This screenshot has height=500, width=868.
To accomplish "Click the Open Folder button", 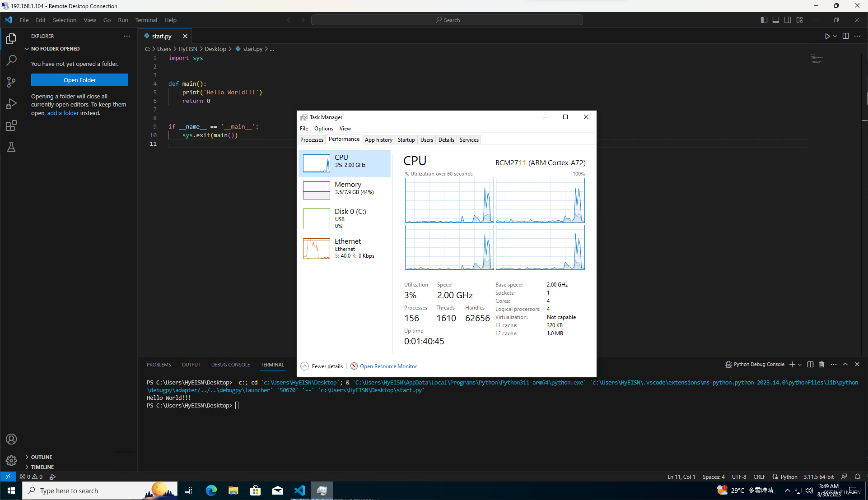I will 79,80.
